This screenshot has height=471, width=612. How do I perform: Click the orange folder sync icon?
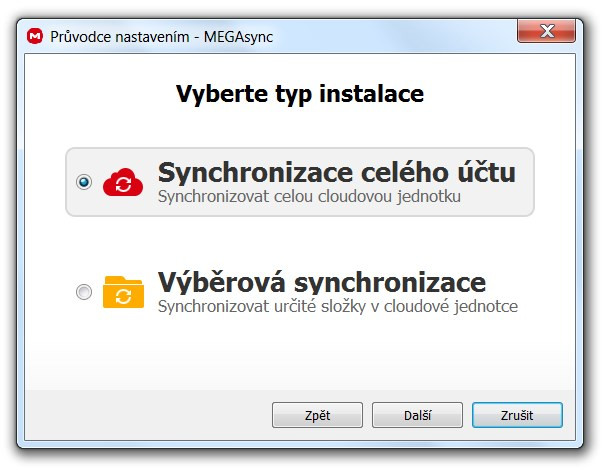pos(123,292)
